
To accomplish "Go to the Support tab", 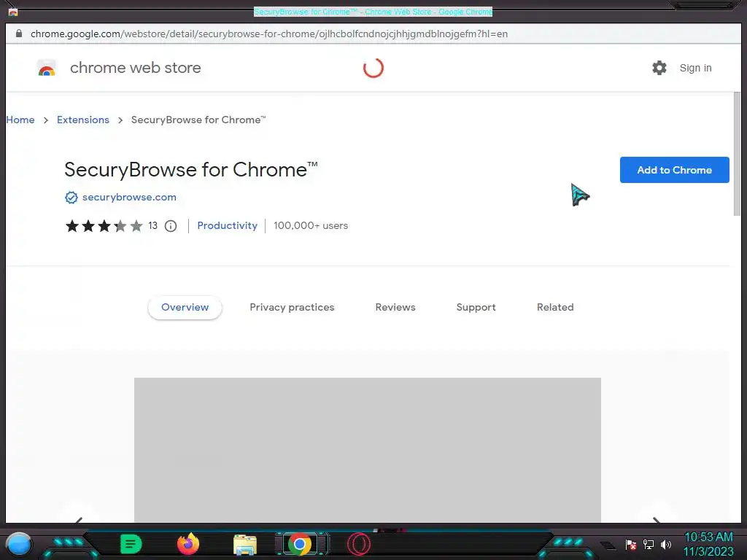I will [x=476, y=308].
